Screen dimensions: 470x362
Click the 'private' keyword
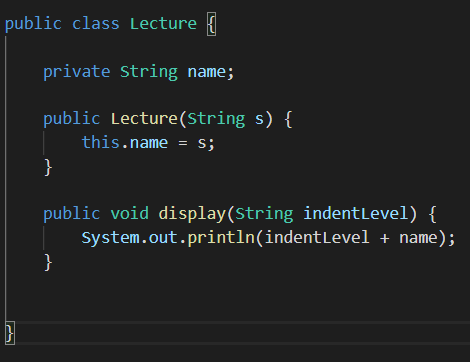pyautogui.click(x=77, y=72)
